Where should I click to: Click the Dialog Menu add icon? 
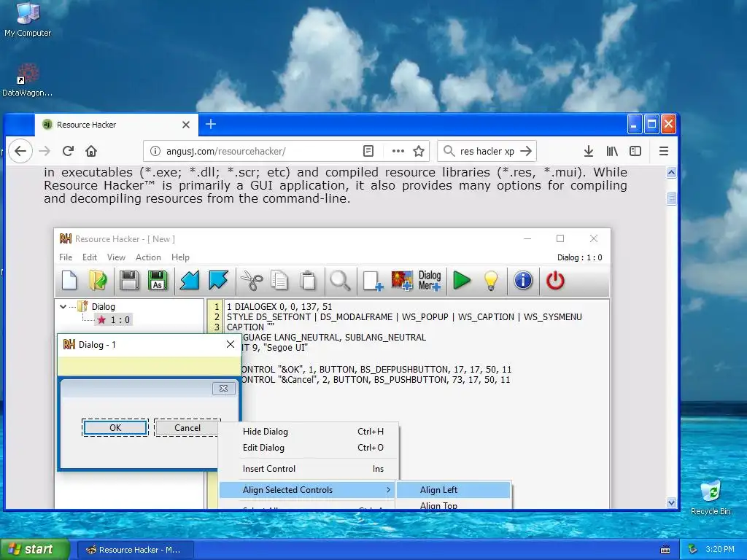(x=430, y=281)
